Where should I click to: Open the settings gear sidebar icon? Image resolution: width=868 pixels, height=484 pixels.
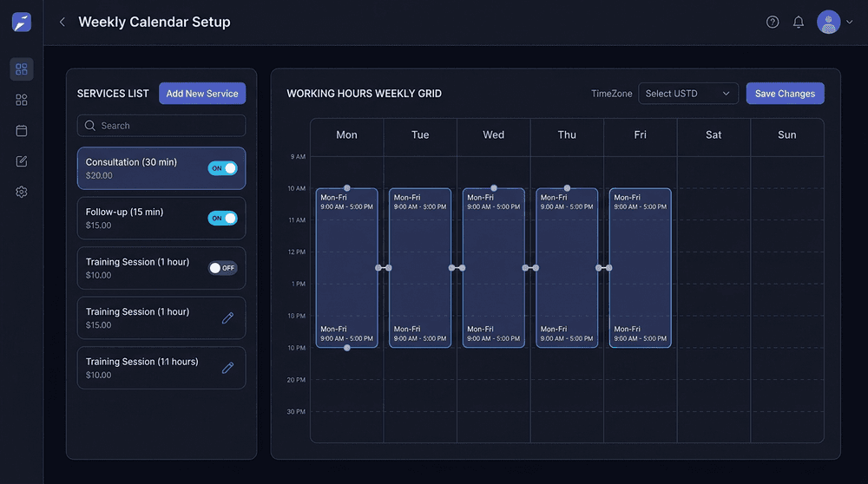coord(22,192)
